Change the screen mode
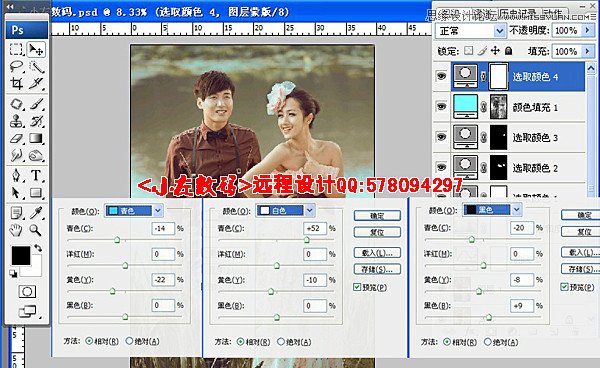This screenshot has height=368, width=600. coord(28,311)
